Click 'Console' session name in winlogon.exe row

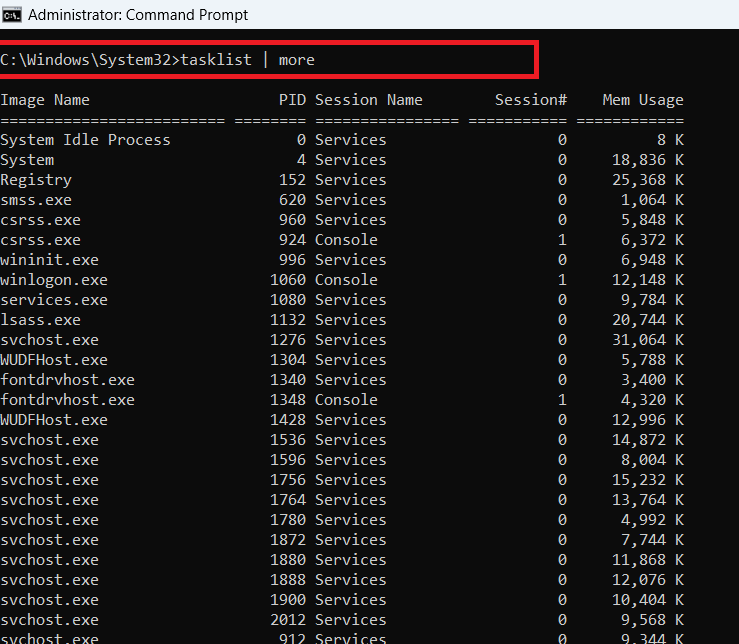(346, 280)
